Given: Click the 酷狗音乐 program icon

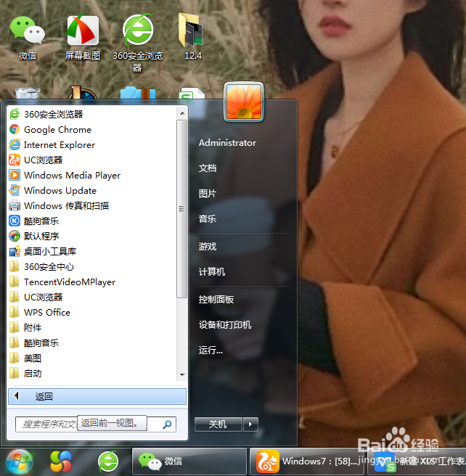Looking at the screenshot, I should pos(15,221).
